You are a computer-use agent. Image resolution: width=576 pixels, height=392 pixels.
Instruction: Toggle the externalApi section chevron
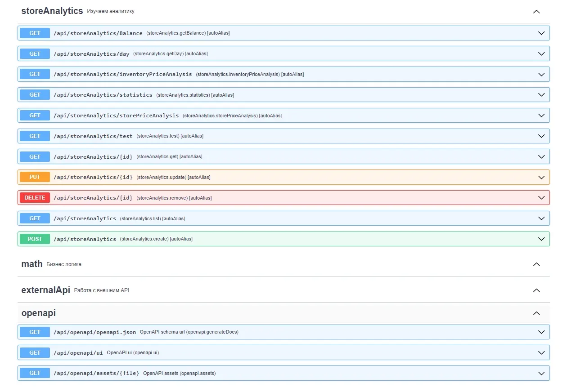[x=536, y=290]
